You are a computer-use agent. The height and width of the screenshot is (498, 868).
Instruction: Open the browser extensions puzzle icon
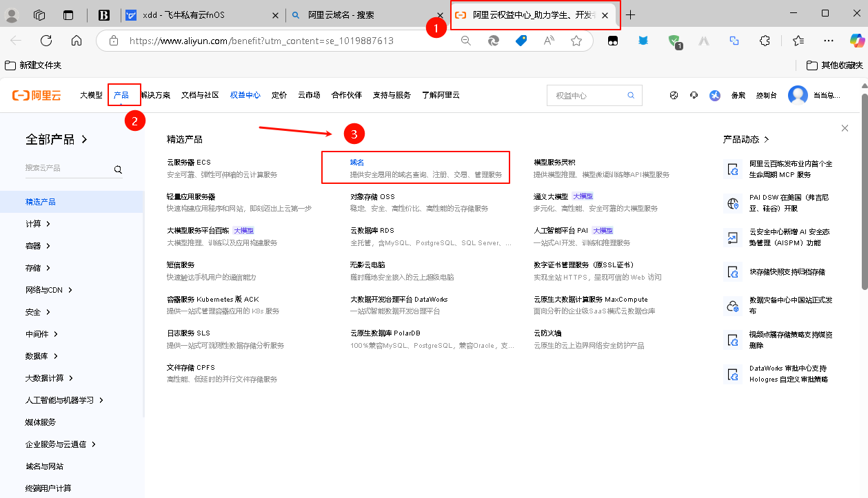click(765, 41)
